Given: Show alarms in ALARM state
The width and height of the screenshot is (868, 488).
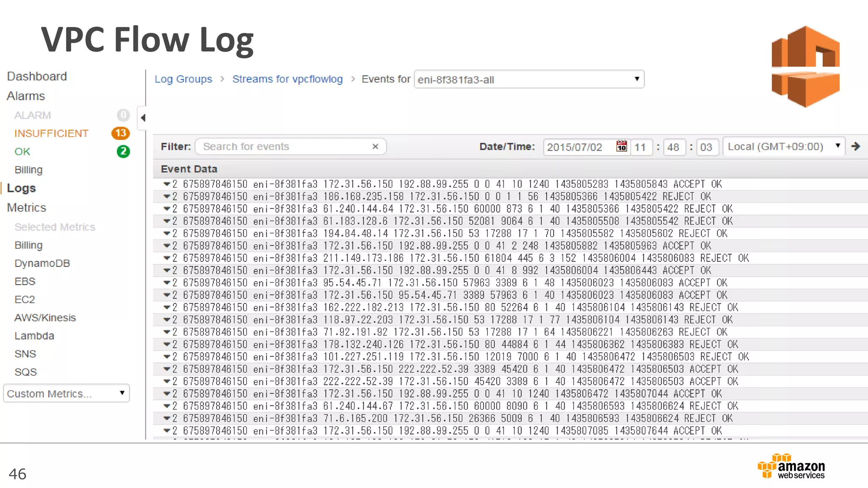Looking at the screenshot, I should pyautogui.click(x=33, y=115).
